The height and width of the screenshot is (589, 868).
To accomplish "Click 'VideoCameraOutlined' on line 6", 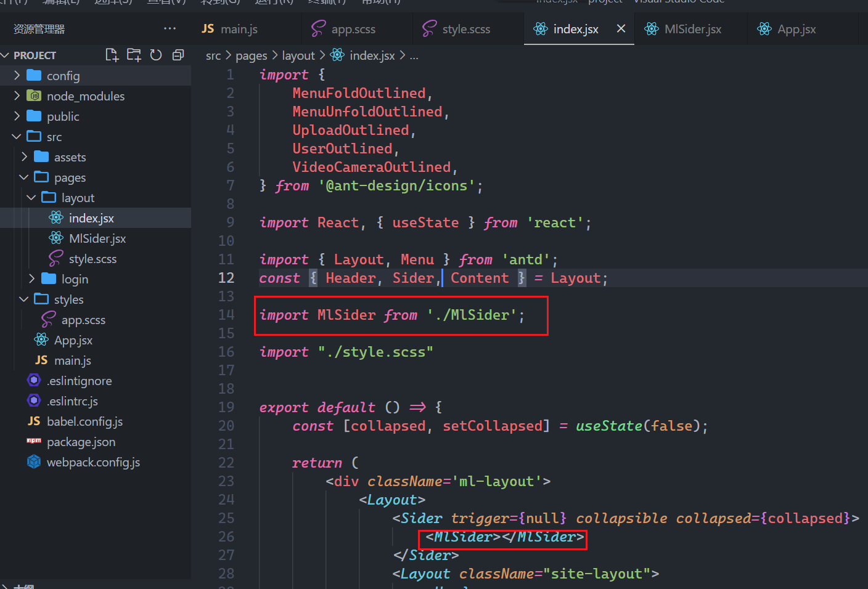I will [371, 167].
